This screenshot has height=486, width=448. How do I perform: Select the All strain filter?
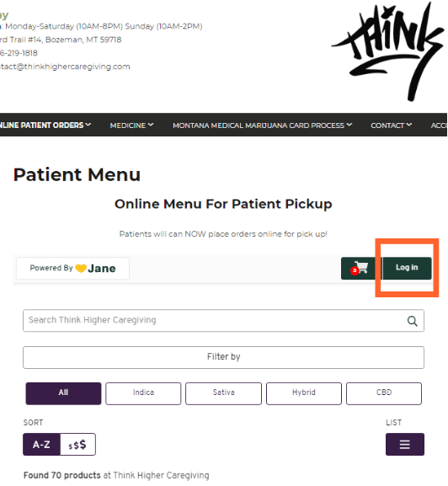(x=63, y=393)
